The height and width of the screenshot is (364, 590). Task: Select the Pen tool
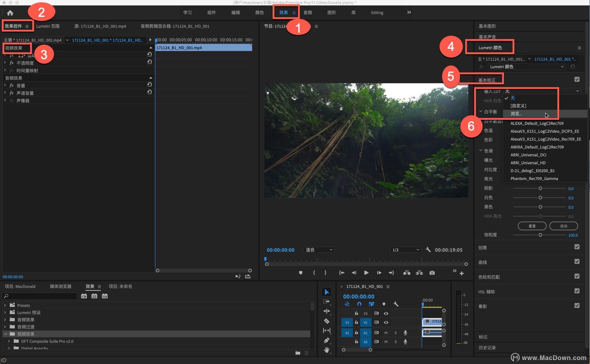click(x=326, y=340)
